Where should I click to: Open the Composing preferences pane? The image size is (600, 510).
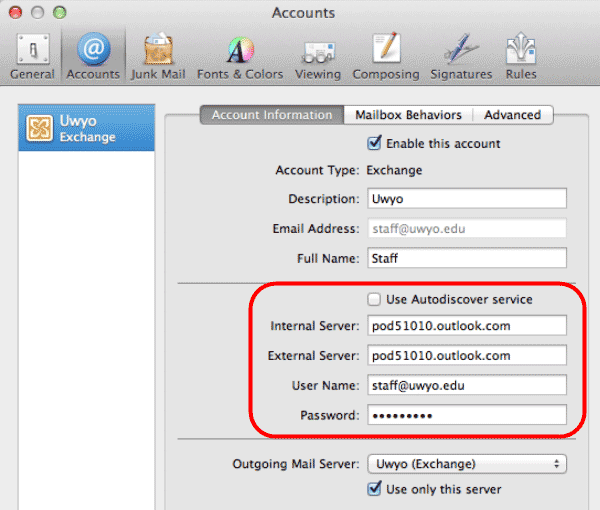(x=386, y=57)
